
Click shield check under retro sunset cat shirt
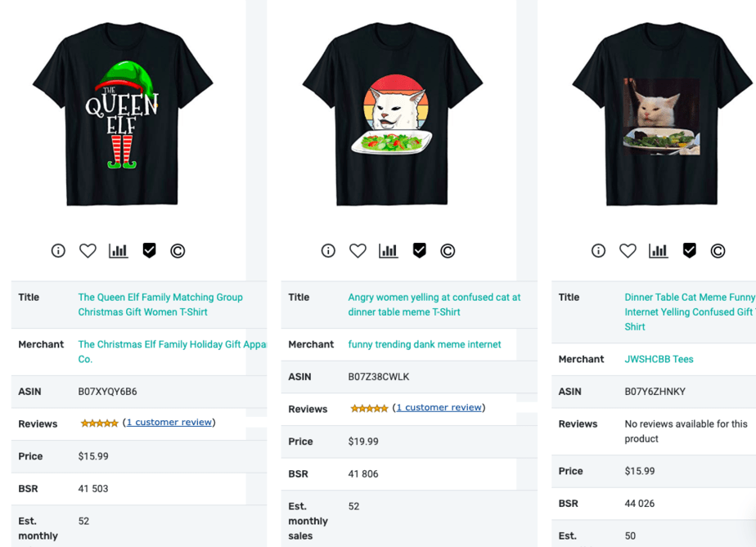click(420, 251)
